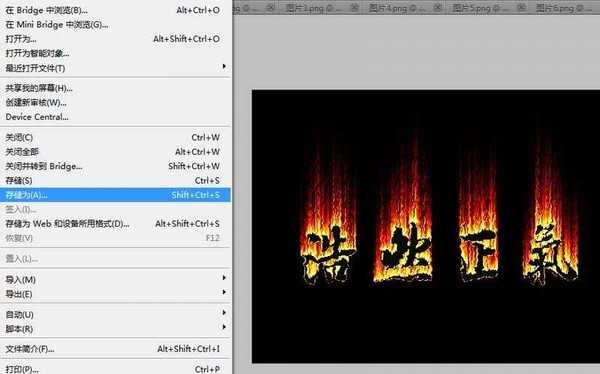Expand the 脚本(R) submenu arrow

pyautogui.click(x=224, y=327)
